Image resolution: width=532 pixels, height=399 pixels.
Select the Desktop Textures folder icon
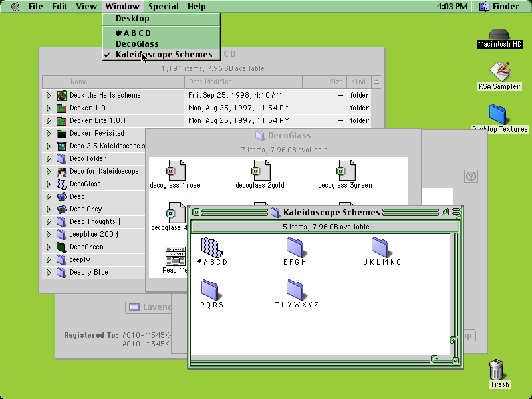[x=497, y=114]
